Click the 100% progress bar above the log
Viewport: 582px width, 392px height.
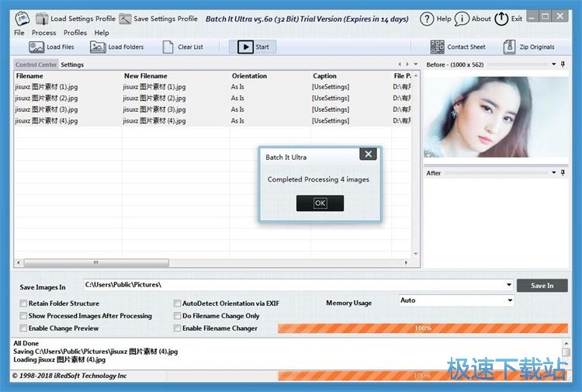click(x=423, y=328)
